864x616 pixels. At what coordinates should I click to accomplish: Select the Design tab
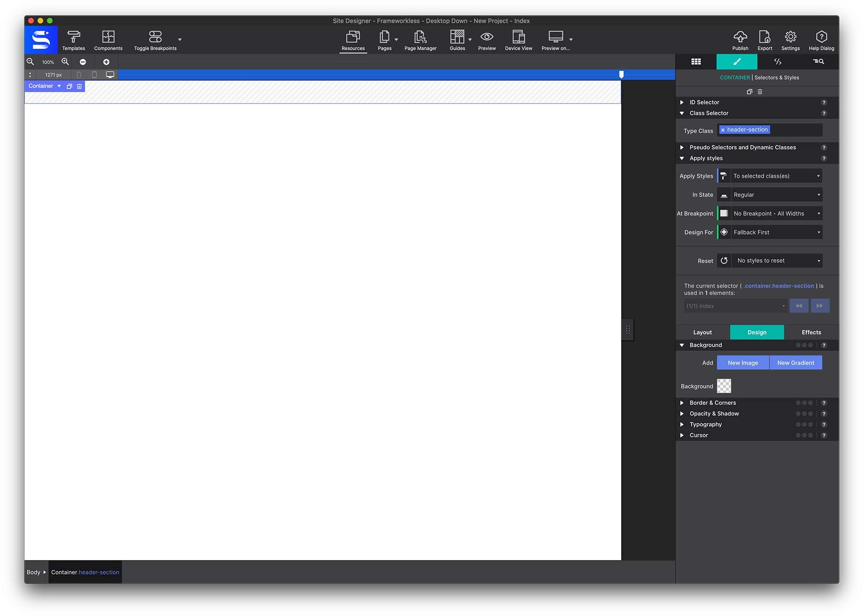coord(757,332)
